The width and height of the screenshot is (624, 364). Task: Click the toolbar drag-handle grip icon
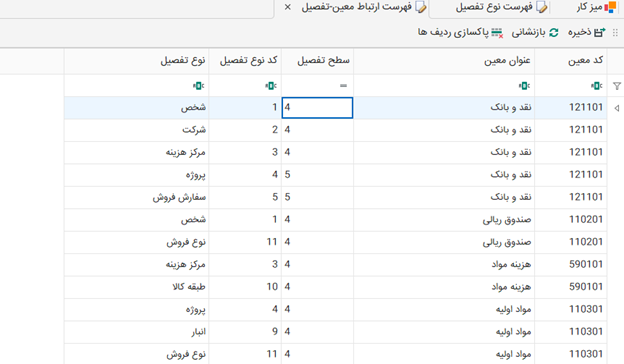pyautogui.click(x=615, y=33)
